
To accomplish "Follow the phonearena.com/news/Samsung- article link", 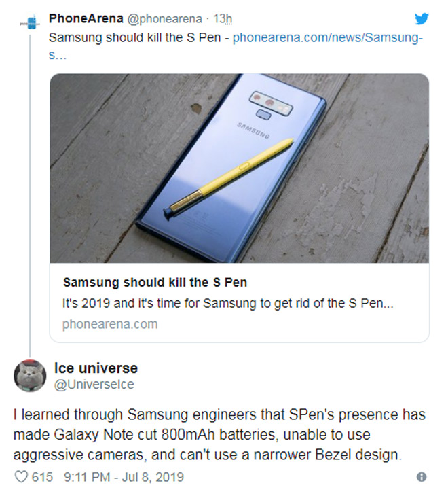I will click(327, 38).
